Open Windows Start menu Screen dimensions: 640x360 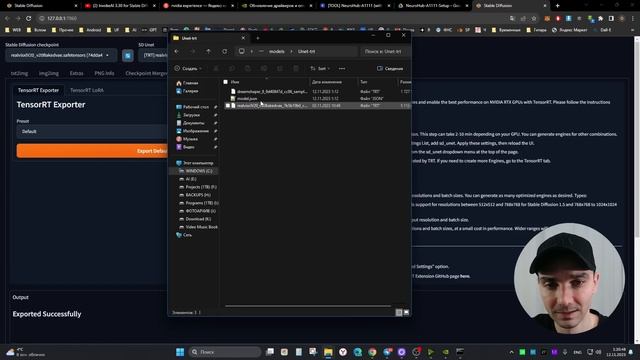pyautogui.click(x=180, y=352)
